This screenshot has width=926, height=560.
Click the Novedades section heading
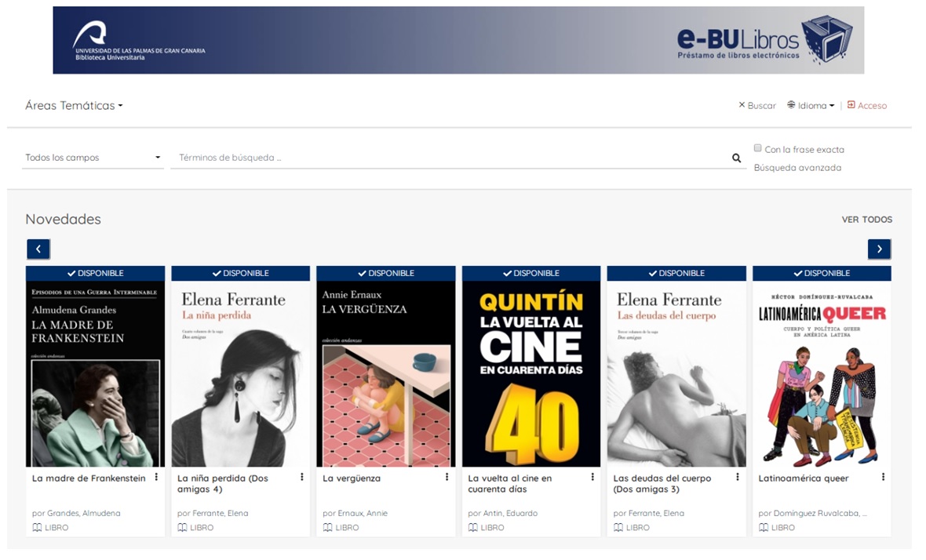pyautogui.click(x=64, y=219)
